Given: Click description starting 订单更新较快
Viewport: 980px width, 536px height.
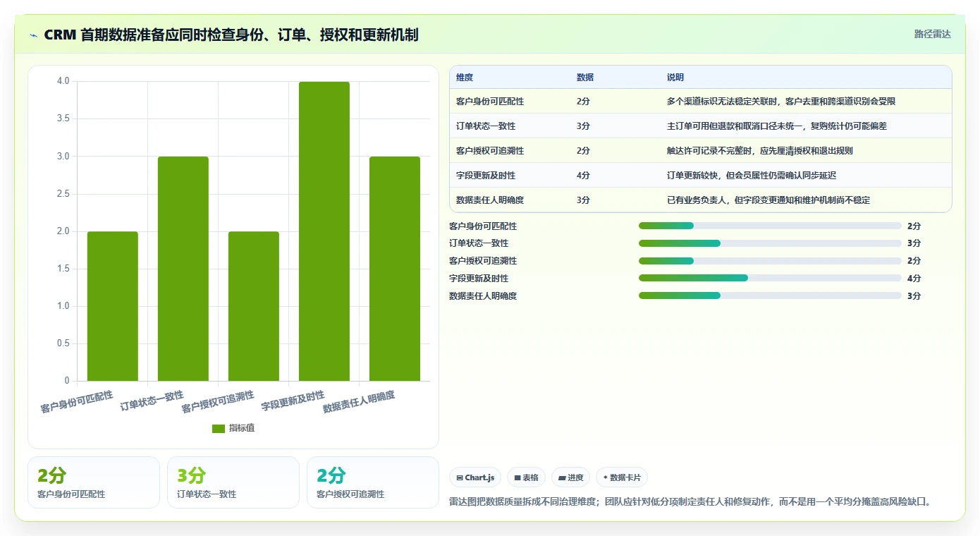Looking at the screenshot, I should (752, 176).
